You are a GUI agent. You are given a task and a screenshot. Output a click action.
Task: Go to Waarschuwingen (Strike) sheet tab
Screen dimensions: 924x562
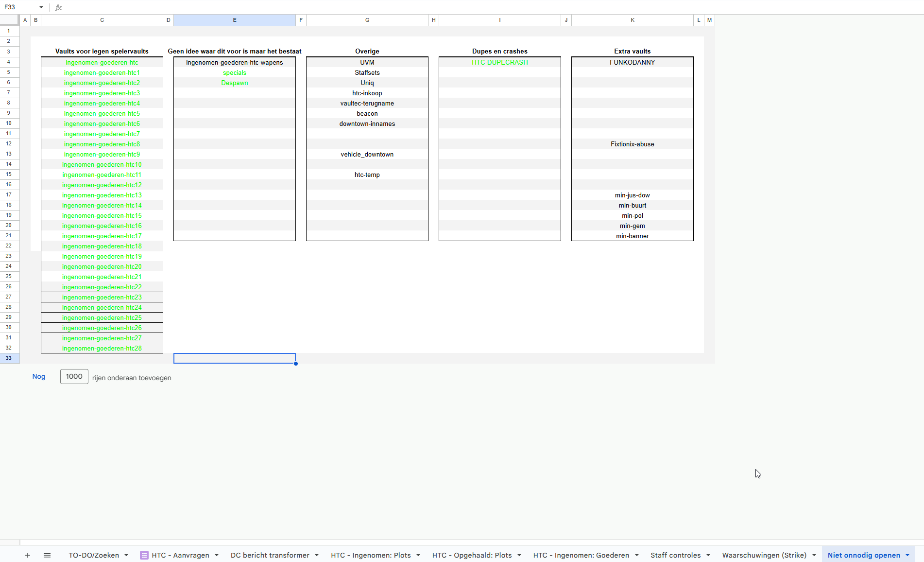point(764,555)
